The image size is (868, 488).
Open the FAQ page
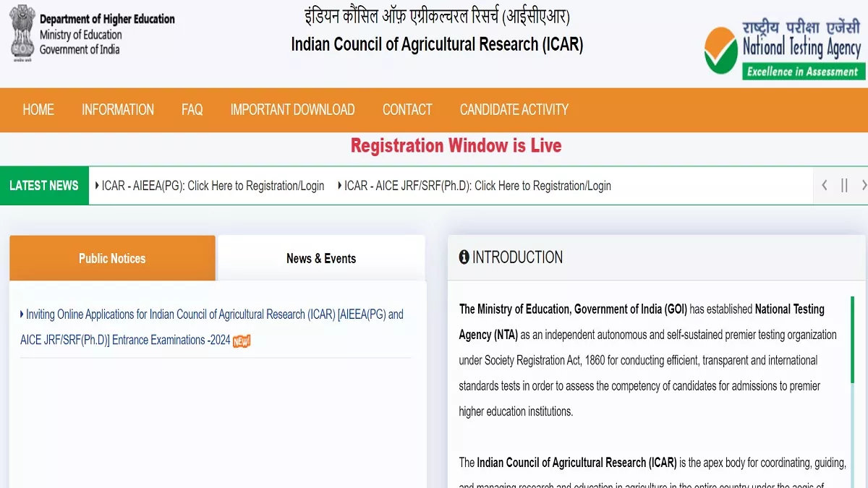192,110
